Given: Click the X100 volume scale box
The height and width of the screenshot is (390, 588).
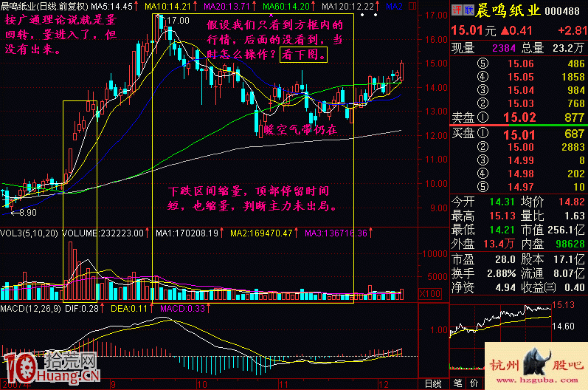Looking at the screenshot, I should point(429,293).
